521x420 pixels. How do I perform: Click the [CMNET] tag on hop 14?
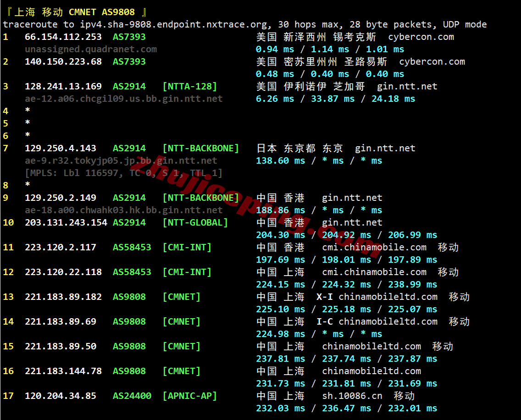[x=181, y=321]
